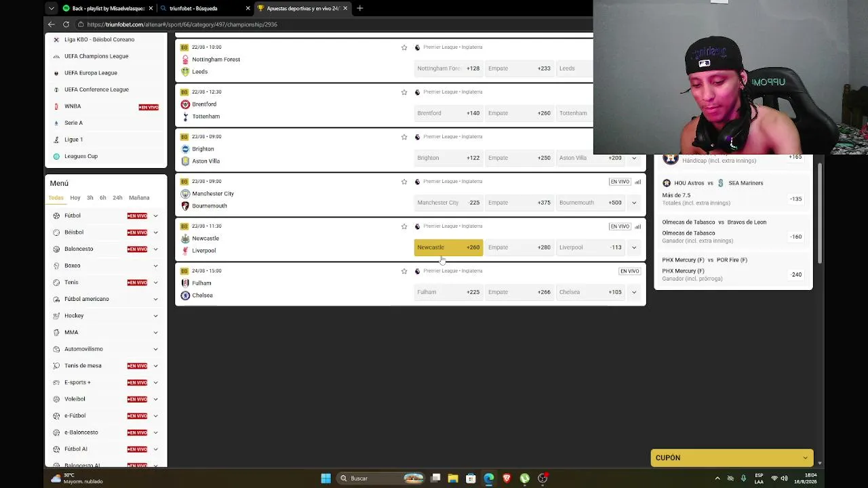Expand the Hockey category chevron
Image resolution: width=868 pixels, height=488 pixels.
pos(155,316)
